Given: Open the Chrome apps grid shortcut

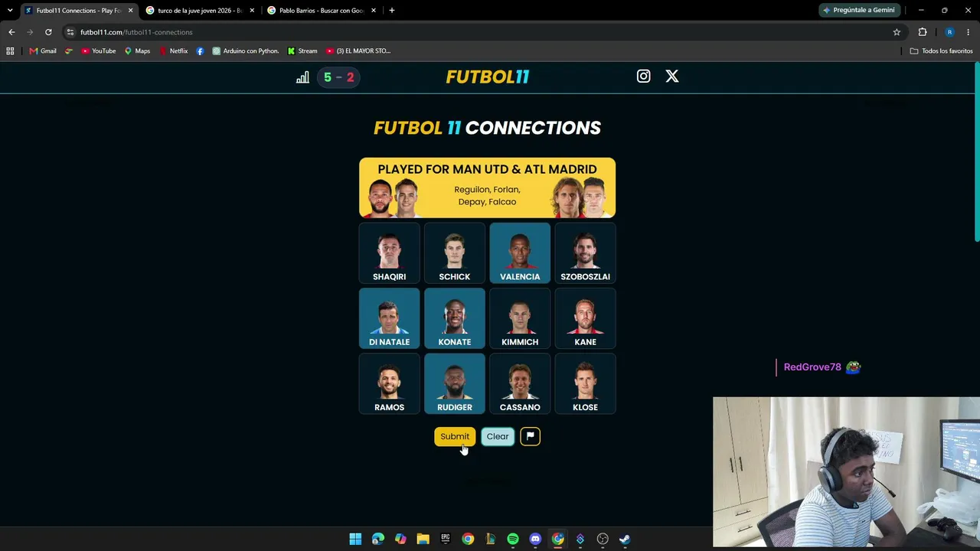Looking at the screenshot, I should click(x=10, y=51).
